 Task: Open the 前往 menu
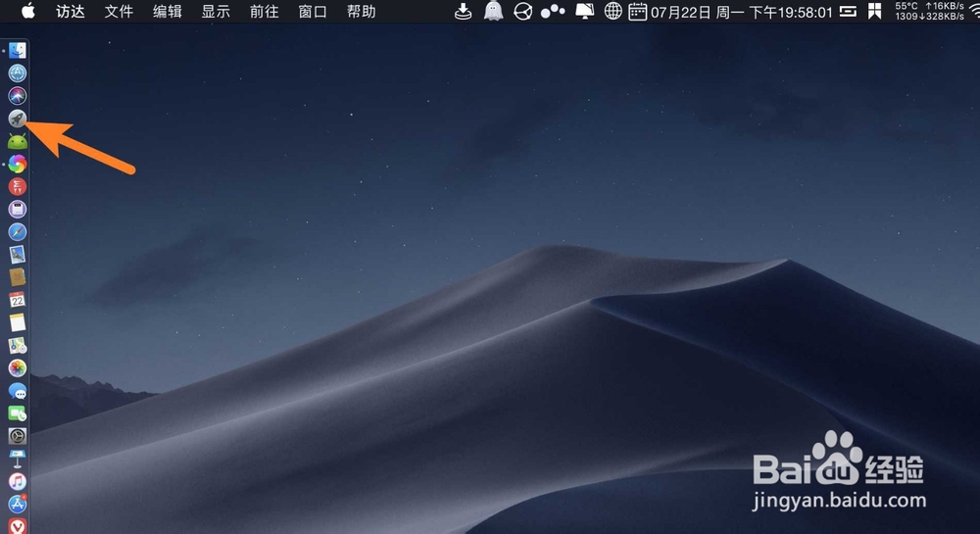(264, 11)
